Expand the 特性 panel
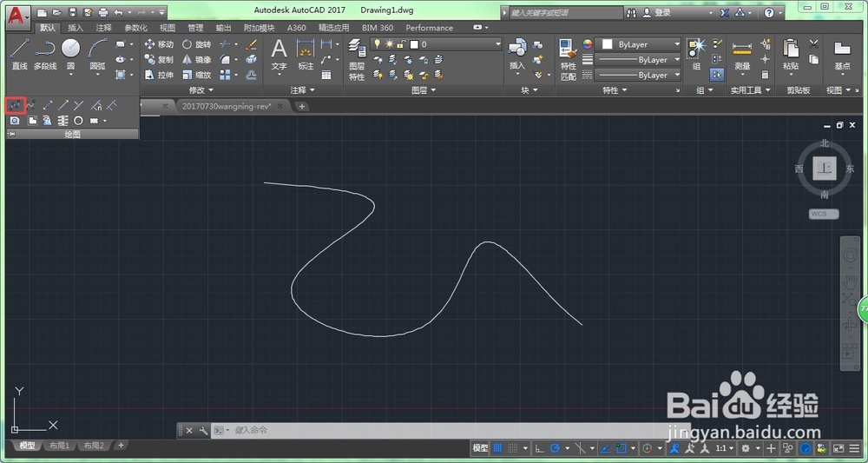Image resolution: width=868 pixels, height=463 pixels. 615,89
